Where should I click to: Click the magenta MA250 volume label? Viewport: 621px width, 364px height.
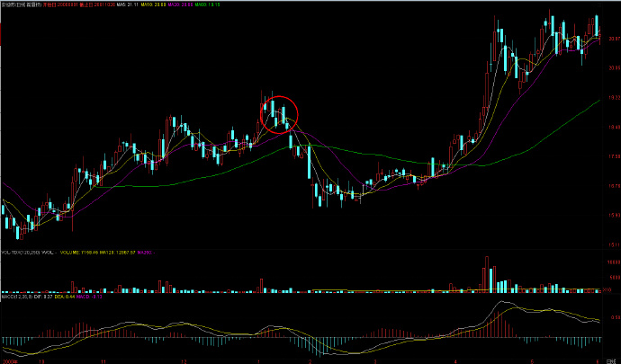pos(146,253)
